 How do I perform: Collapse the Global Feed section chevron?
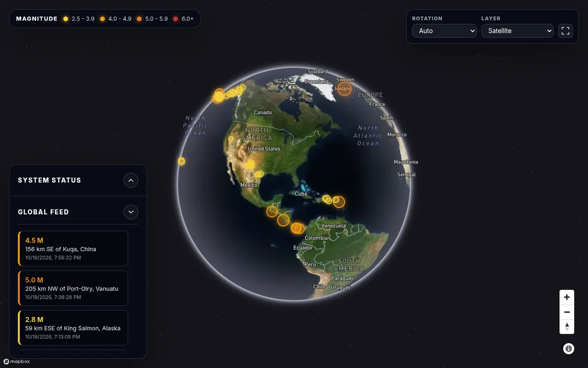[x=131, y=212]
